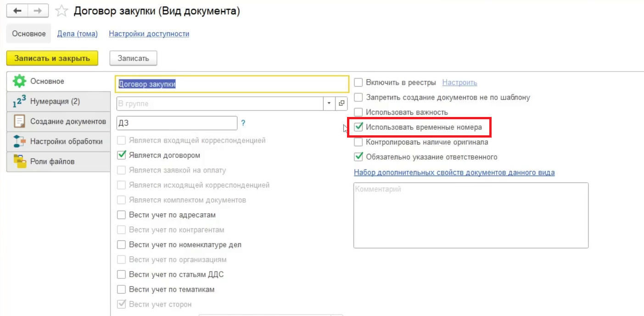Add document type to favorites star
Screen dimensions: 644x316
point(62,11)
